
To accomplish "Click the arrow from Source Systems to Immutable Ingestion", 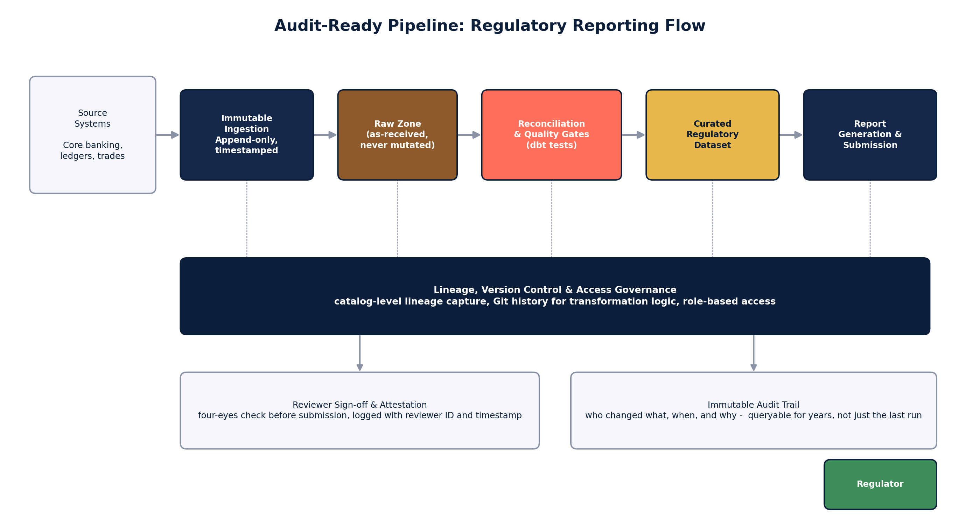I will pyautogui.click(x=167, y=135).
